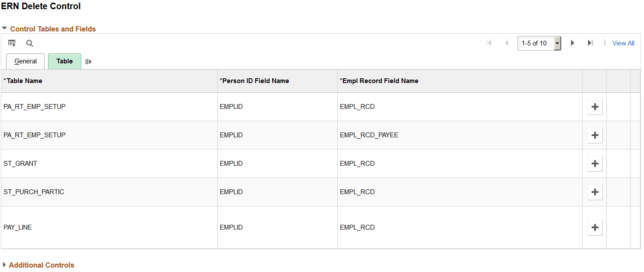Click the show all columns icon next to tabs
644x272 pixels.
click(x=88, y=61)
